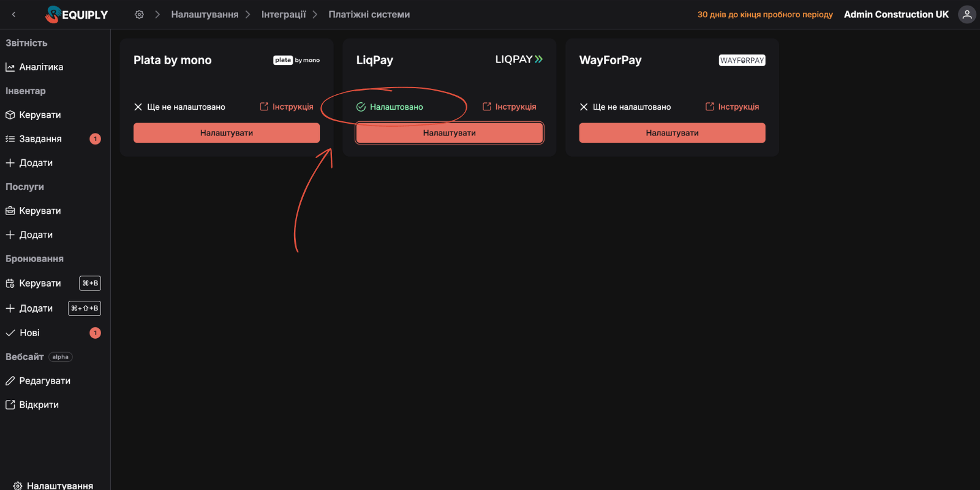
Task: Click the LiqPay logo icon
Action: click(519, 59)
